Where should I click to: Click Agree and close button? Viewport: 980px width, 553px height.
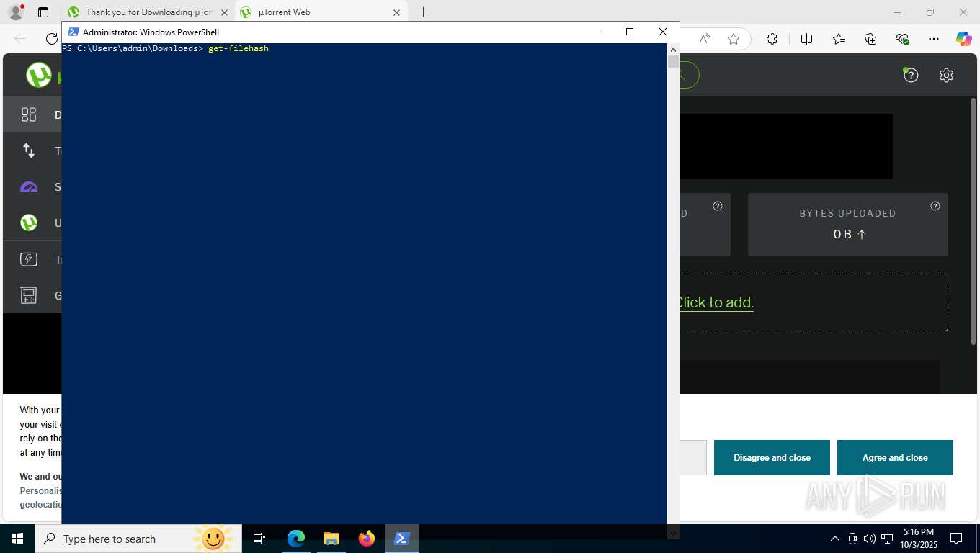(x=895, y=458)
